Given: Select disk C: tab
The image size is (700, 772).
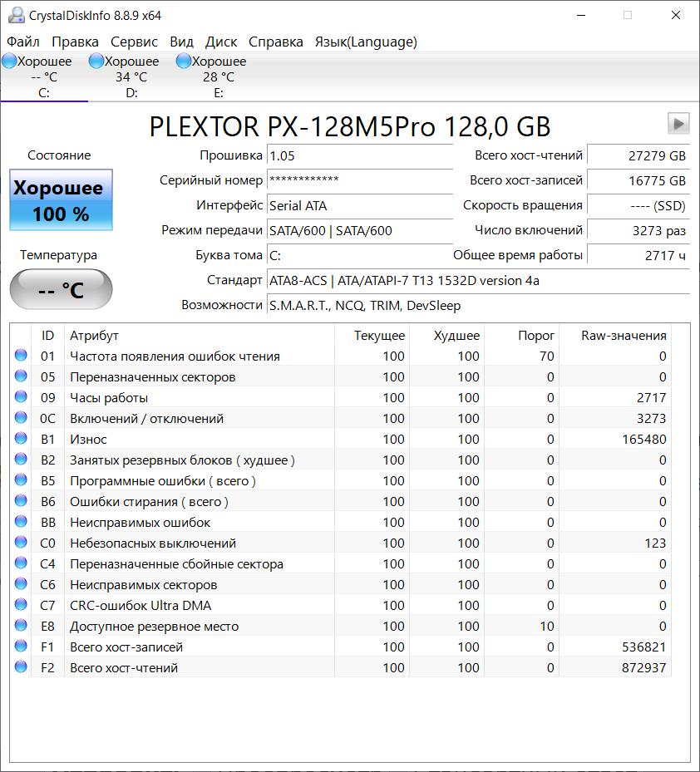Looking at the screenshot, I should (x=44, y=76).
